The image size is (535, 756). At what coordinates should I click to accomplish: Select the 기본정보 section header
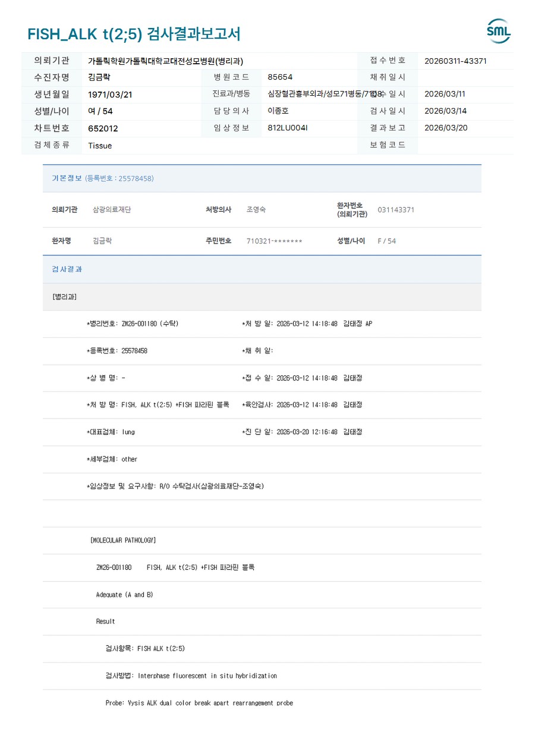[67, 178]
